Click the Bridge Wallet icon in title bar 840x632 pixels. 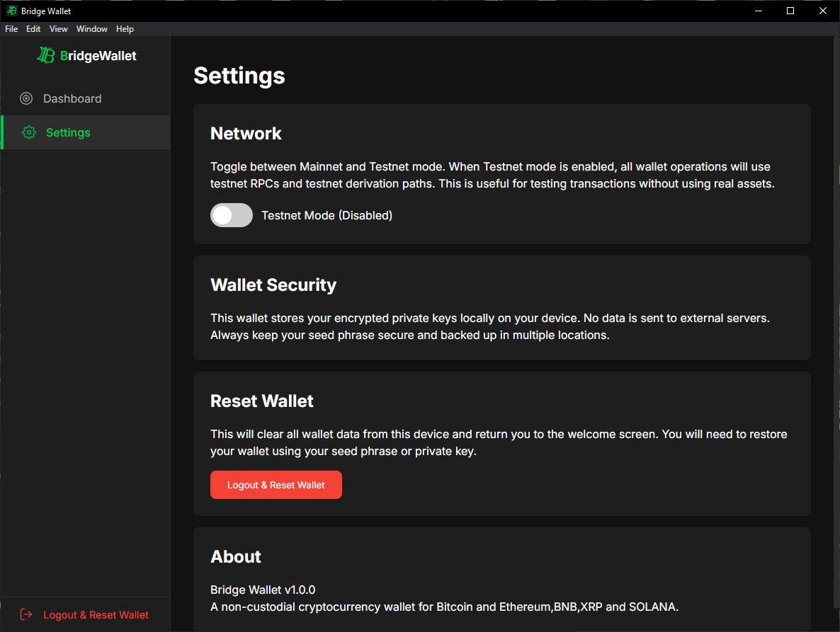coord(11,11)
